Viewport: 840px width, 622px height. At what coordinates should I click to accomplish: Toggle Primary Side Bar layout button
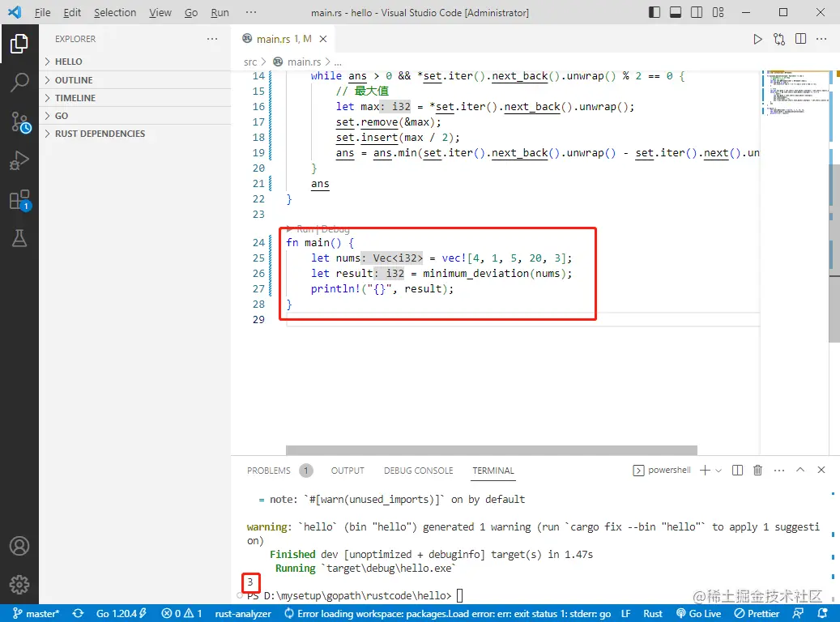tap(655, 12)
